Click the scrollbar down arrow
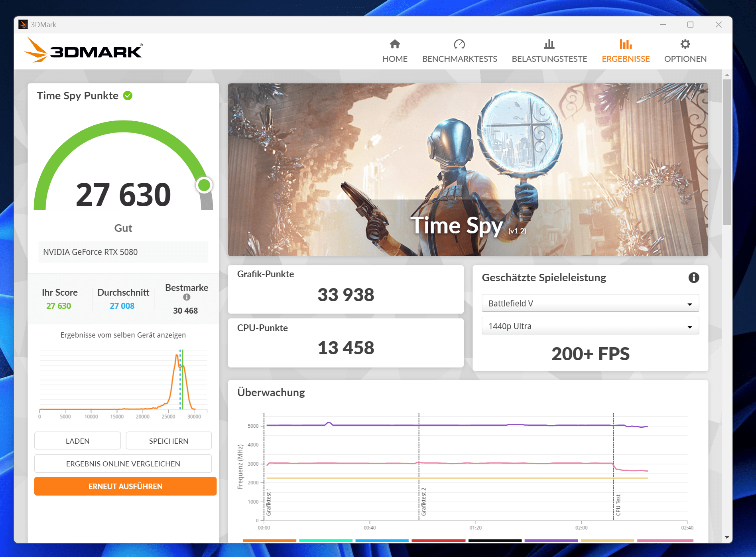756x557 pixels. (727, 538)
